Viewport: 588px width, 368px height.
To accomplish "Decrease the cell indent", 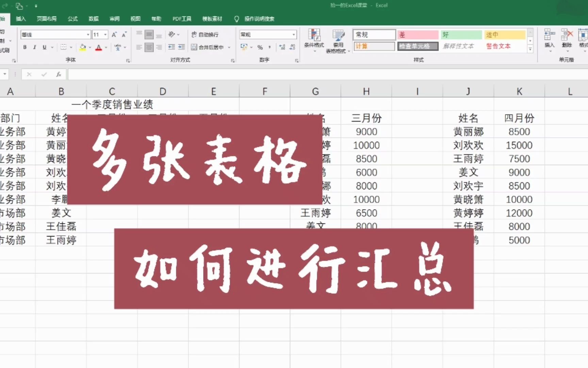I will point(171,47).
